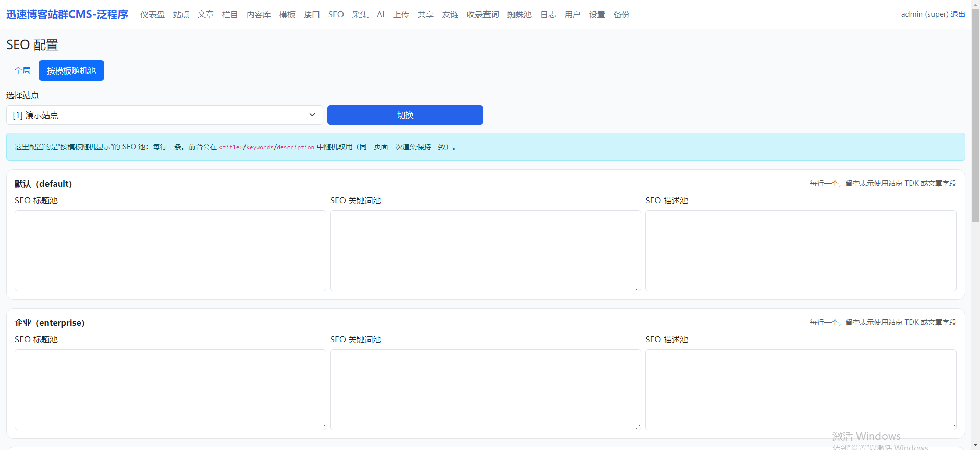Open the 文章 navigation item

coord(205,14)
